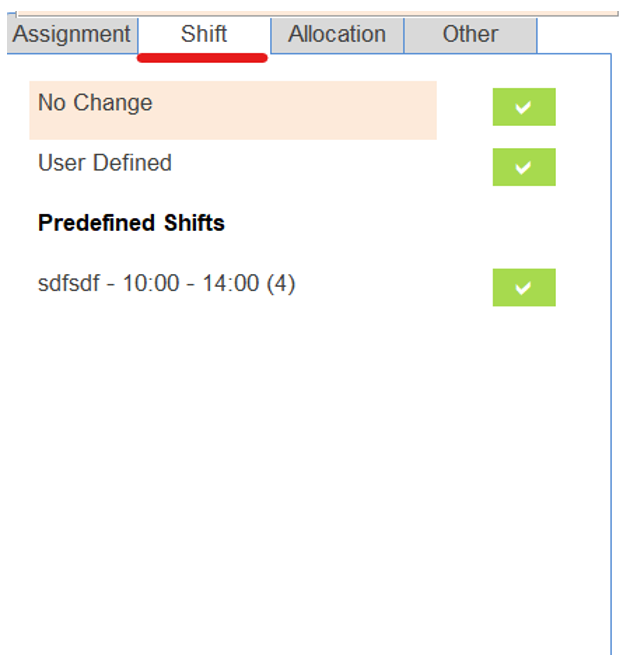Image resolution: width=633 pixels, height=670 pixels.
Task: Choose the User Defined shift option
Action: coord(105,163)
